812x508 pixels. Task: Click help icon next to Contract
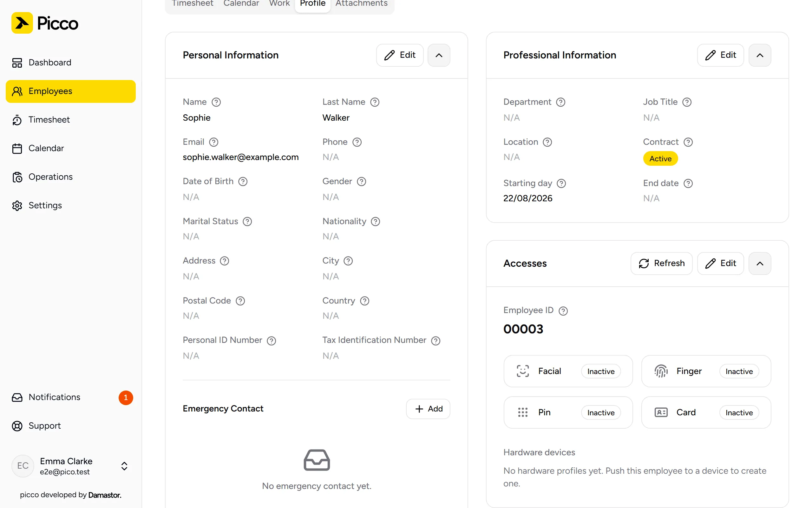(688, 142)
